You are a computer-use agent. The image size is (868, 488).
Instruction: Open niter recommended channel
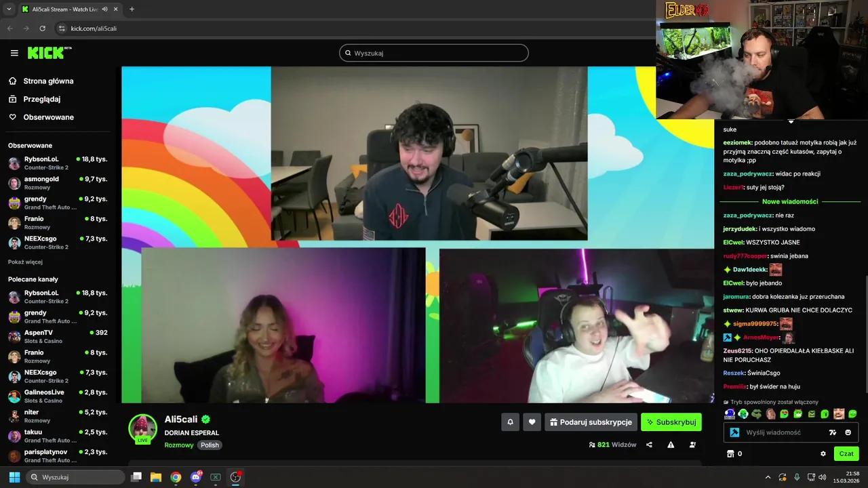[x=58, y=416]
